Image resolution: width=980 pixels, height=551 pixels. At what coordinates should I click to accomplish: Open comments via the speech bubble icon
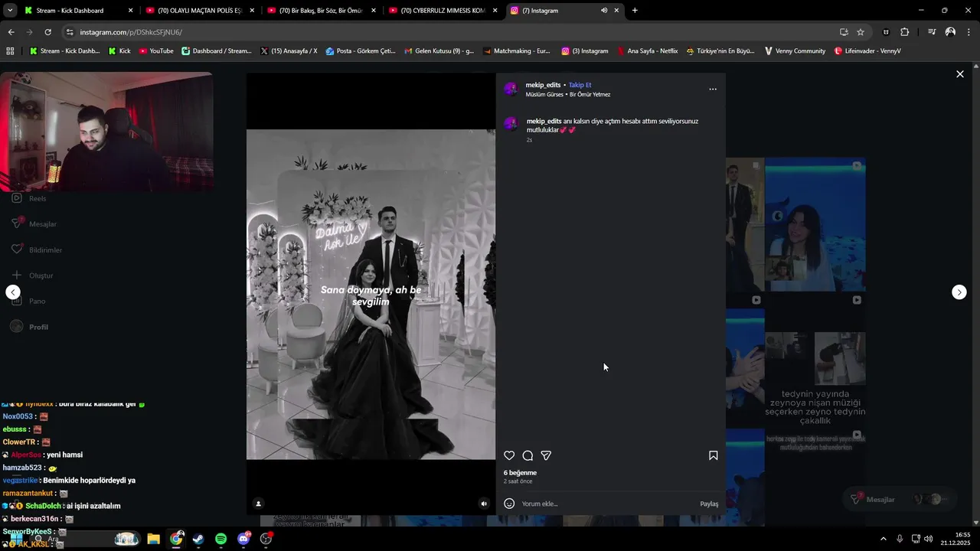(528, 455)
